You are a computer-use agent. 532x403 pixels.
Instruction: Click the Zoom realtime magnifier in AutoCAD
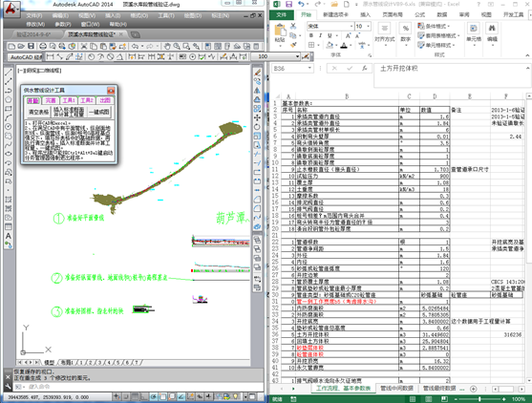click(x=177, y=46)
